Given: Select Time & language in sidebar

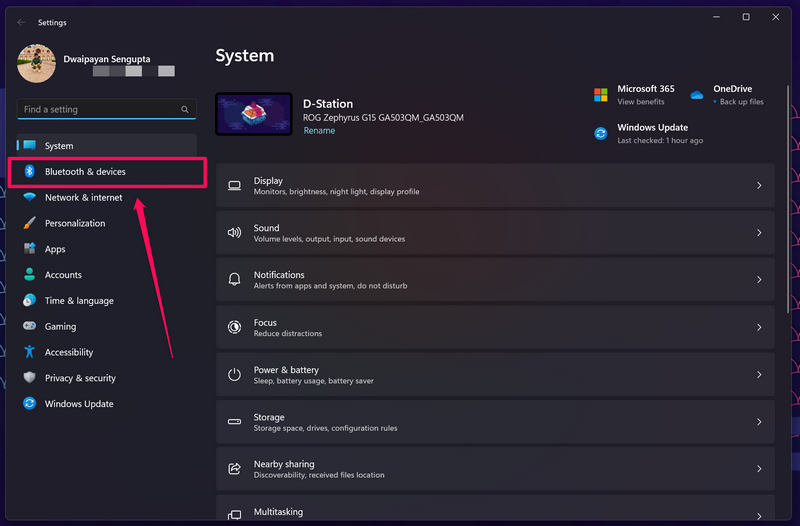Looking at the screenshot, I should click(79, 301).
